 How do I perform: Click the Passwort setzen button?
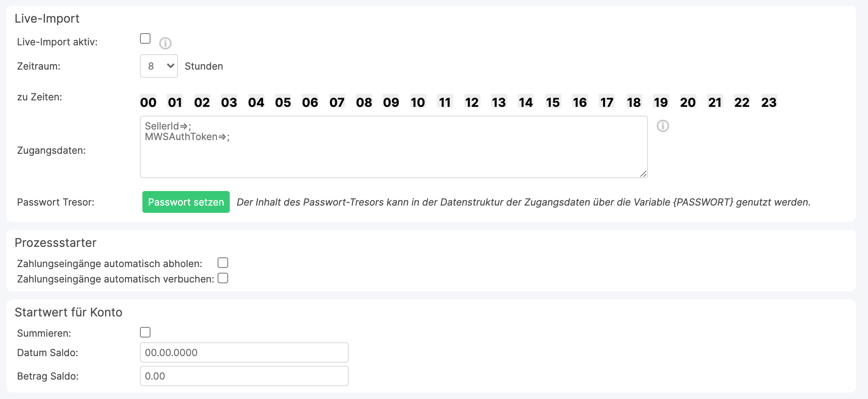tap(186, 202)
